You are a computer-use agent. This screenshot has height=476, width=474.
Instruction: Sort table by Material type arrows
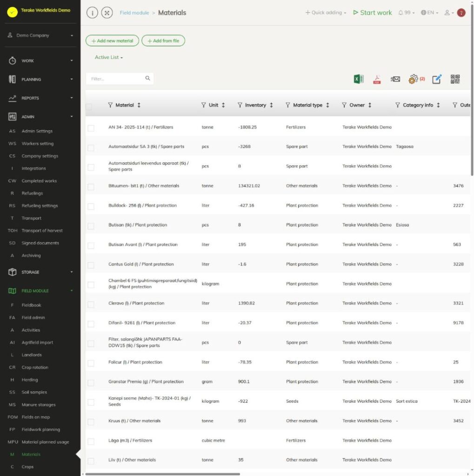(x=327, y=105)
